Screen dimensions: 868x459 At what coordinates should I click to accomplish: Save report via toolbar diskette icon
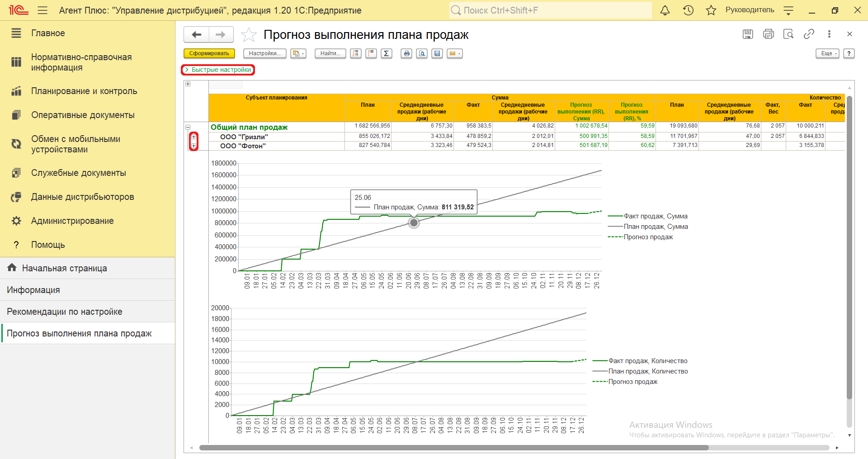click(x=437, y=53)
